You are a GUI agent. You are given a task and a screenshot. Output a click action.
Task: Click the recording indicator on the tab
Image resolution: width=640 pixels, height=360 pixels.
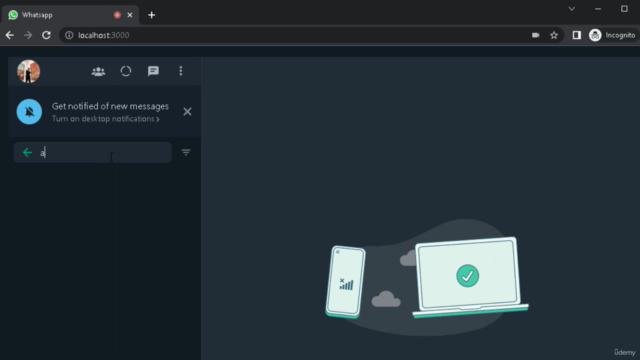[117, 15]
